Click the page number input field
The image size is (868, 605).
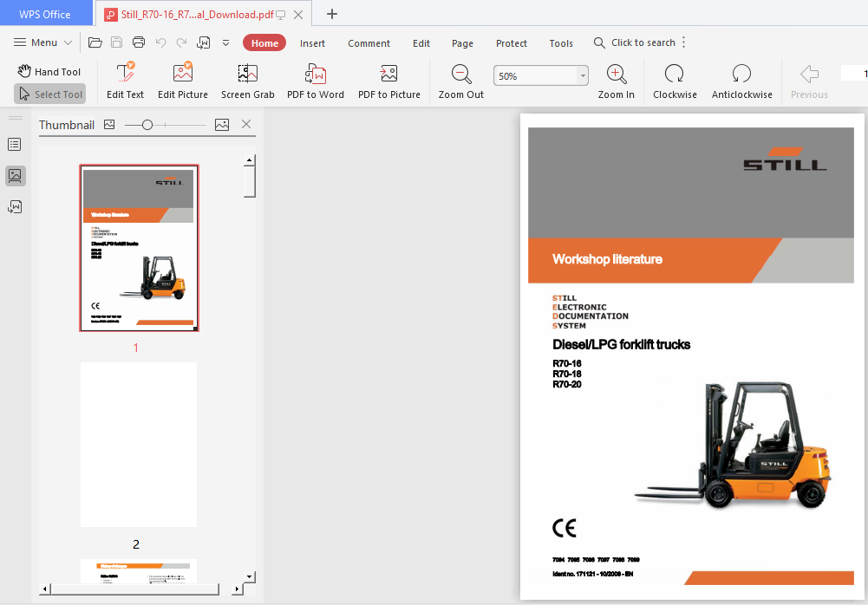pyautogui.click(x=854, y=73)
